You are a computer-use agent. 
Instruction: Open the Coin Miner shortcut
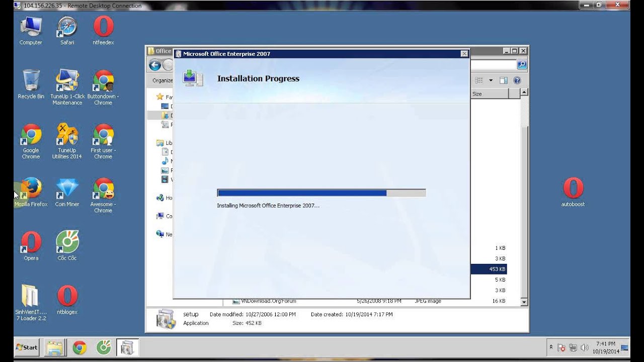click(67, 192)
